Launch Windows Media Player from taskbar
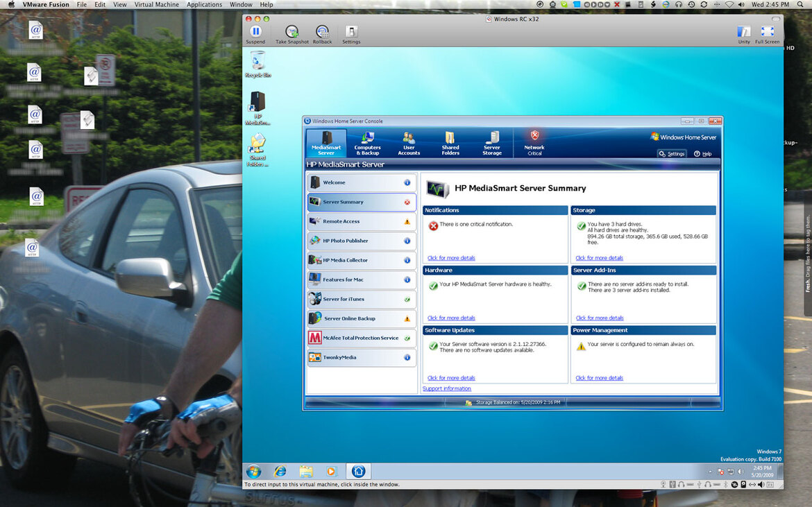 pyautogui.click(x=332, y=472)
